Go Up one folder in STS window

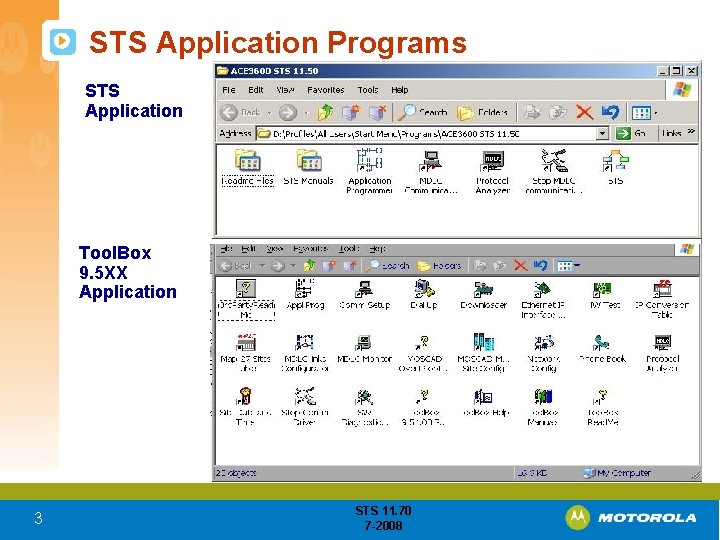pos(326,112)
